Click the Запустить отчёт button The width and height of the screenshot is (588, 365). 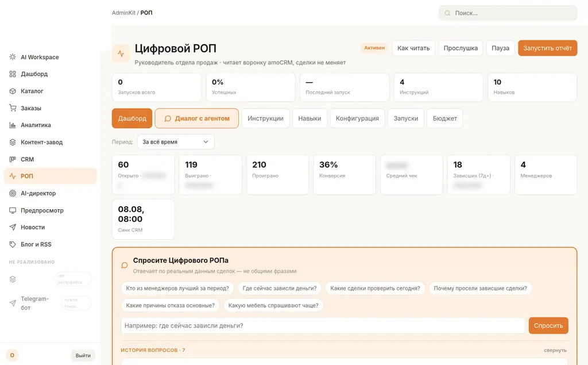click(x=547, y=48)
